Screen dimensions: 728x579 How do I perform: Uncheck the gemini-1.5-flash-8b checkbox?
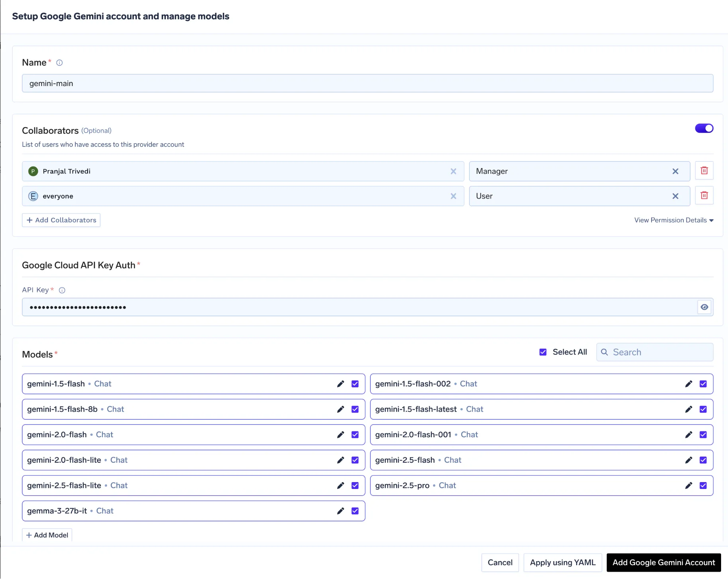click(x=355, y=409)
